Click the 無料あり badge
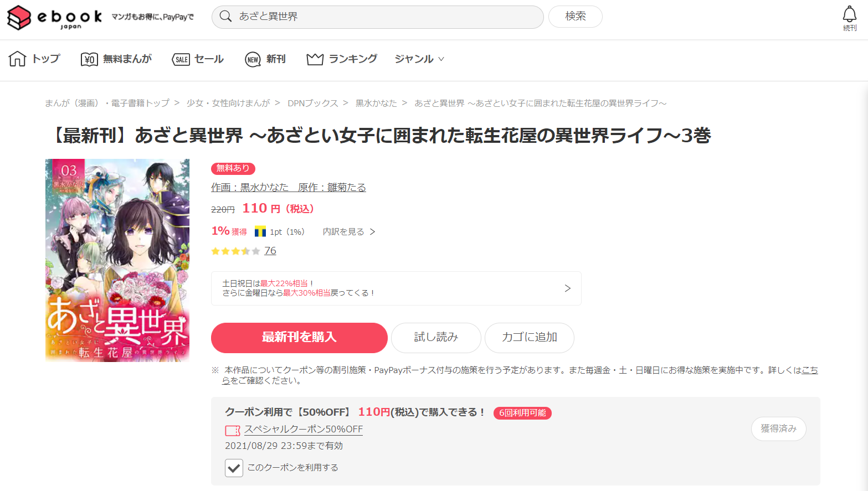The image size is (868, 491). click(233, 168)
